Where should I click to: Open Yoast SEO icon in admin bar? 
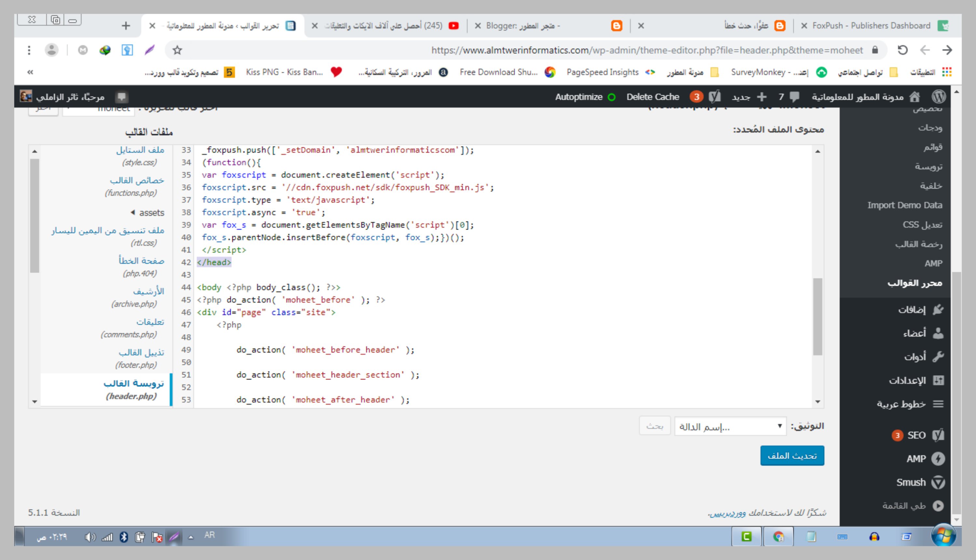[714, 97]
